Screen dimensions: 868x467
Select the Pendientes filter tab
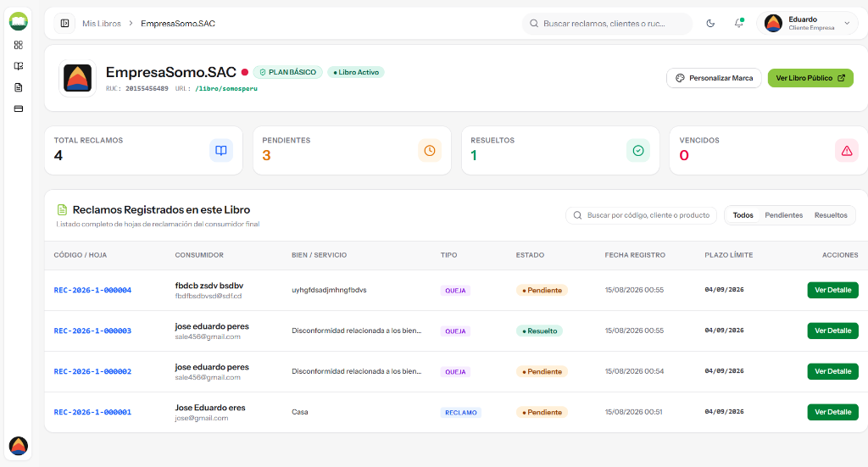pyautogui.click(x=784, y=215)
